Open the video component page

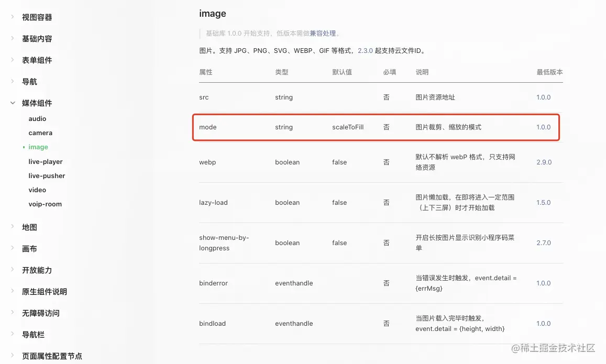point(37,190)
